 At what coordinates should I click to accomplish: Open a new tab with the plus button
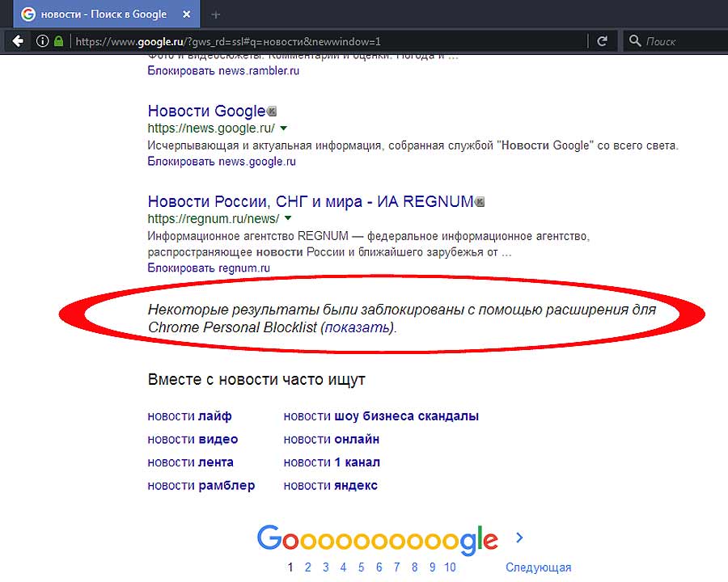click(x=215, y=15)
